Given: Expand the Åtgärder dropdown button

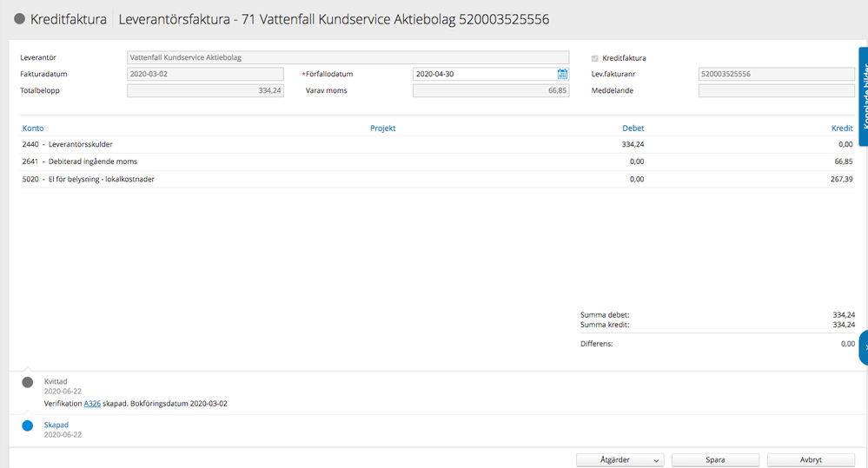Looking at the screenshot, I should [620, 459].
